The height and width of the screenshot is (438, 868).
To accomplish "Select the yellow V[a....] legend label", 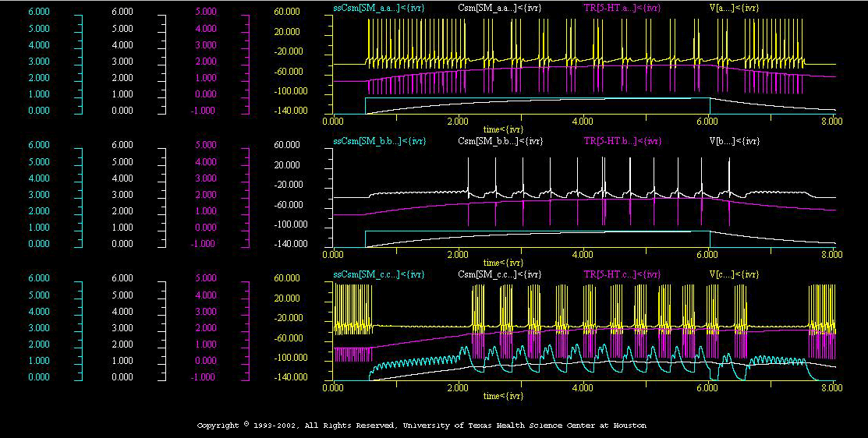I will coord(735,8).
